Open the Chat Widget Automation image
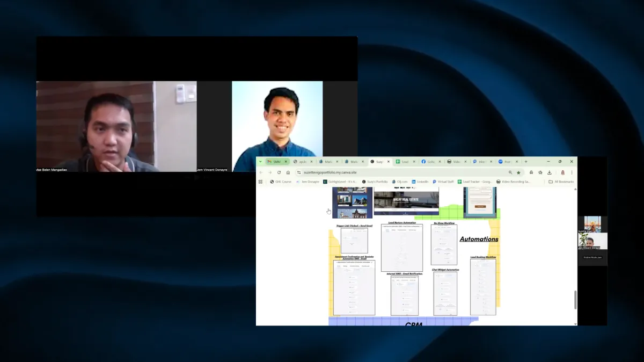644x362 pixels. 445,293
